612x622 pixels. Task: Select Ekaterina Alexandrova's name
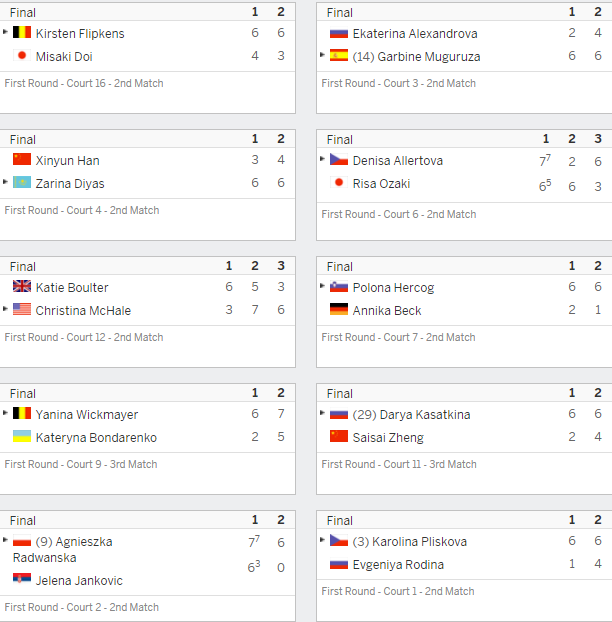coord(415,34)
